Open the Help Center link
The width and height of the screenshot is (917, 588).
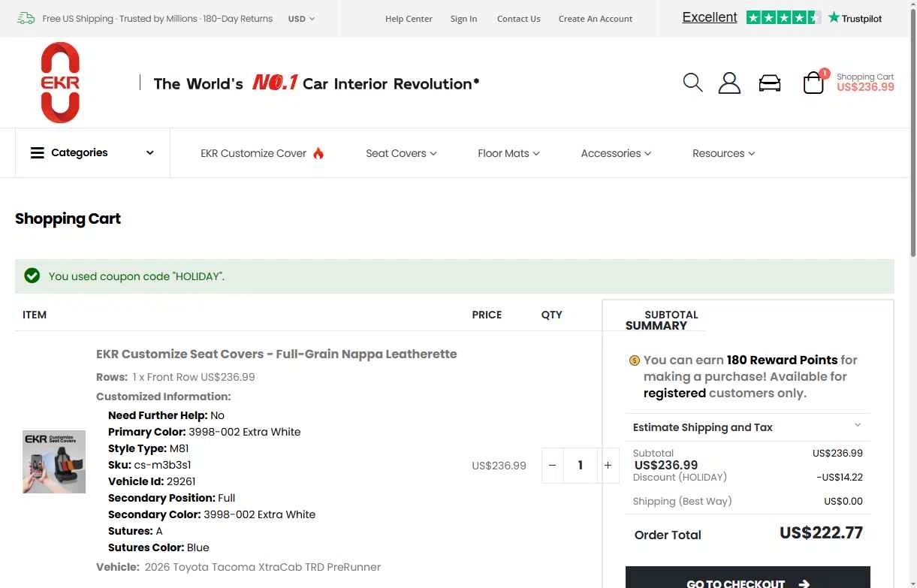409,19
